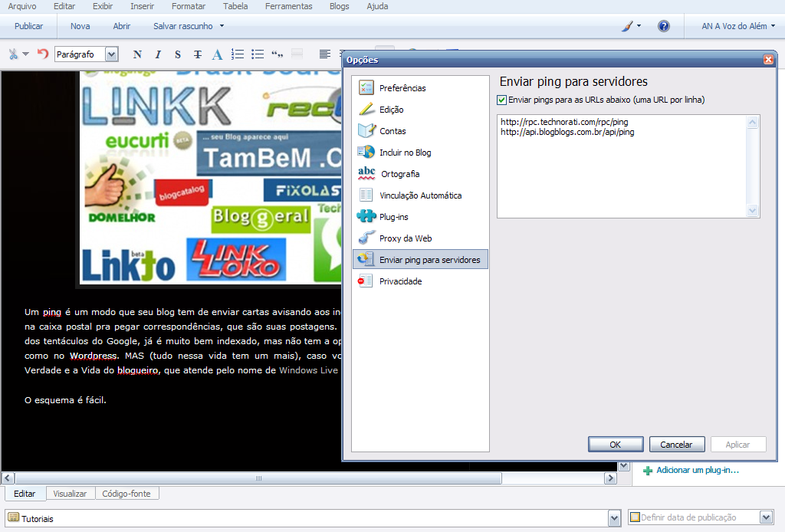Open the Tabela menu
The height and width of the screenshot is (532, 785).
tap(235, 6)
